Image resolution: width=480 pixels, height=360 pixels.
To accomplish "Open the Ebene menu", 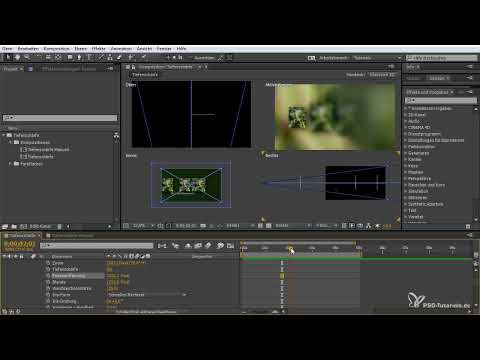I will [80, 49].
